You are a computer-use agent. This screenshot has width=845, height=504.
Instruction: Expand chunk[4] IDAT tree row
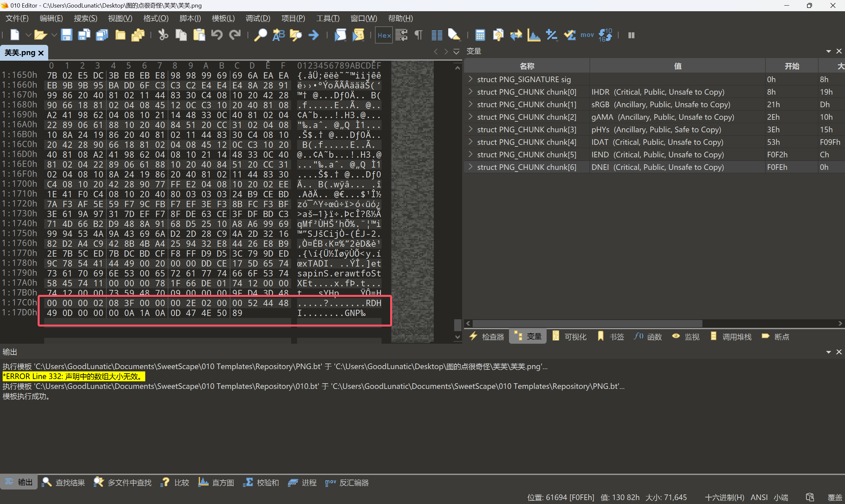pyautogui.click(x=471, y=142)
